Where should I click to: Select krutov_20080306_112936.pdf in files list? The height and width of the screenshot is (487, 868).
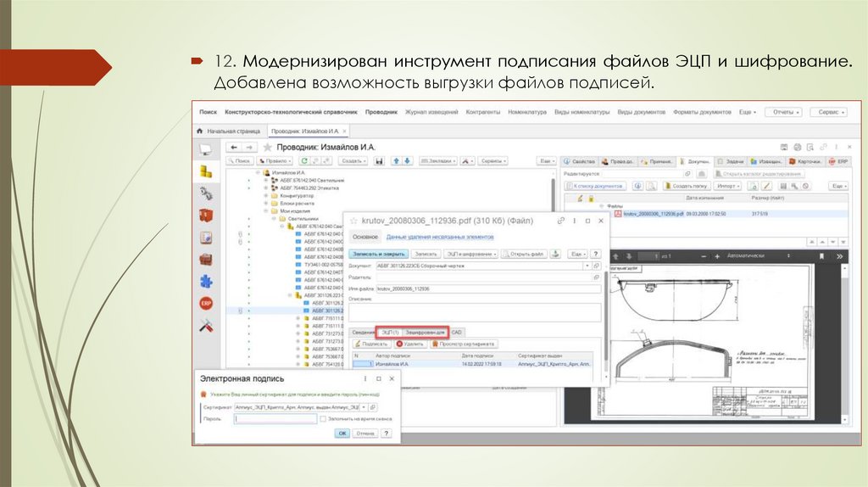coord(653,214)
